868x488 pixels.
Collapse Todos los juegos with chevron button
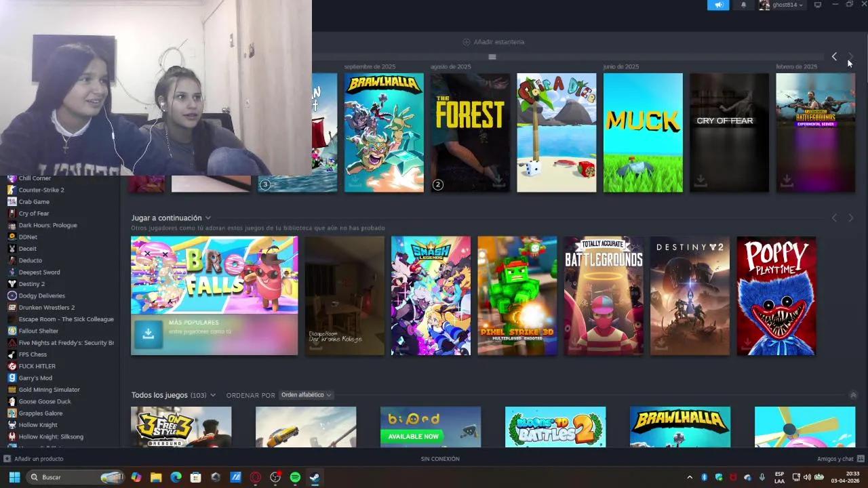[853, 395]
